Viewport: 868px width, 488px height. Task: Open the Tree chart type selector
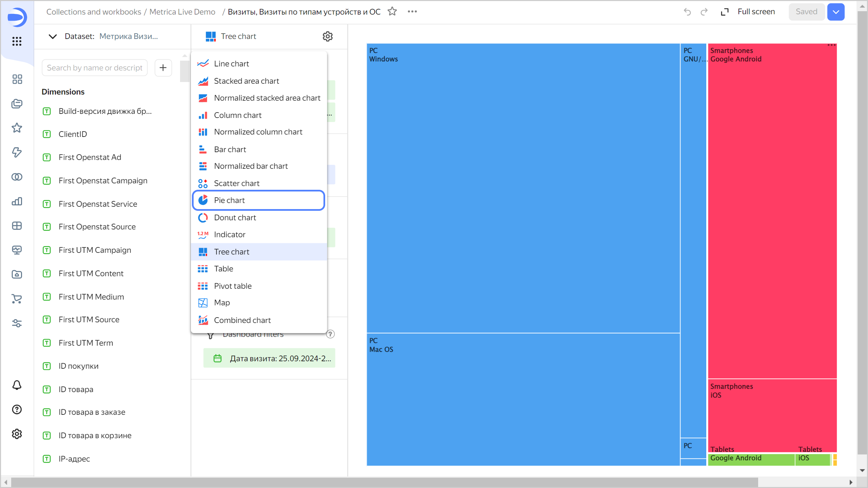point(238,36)
